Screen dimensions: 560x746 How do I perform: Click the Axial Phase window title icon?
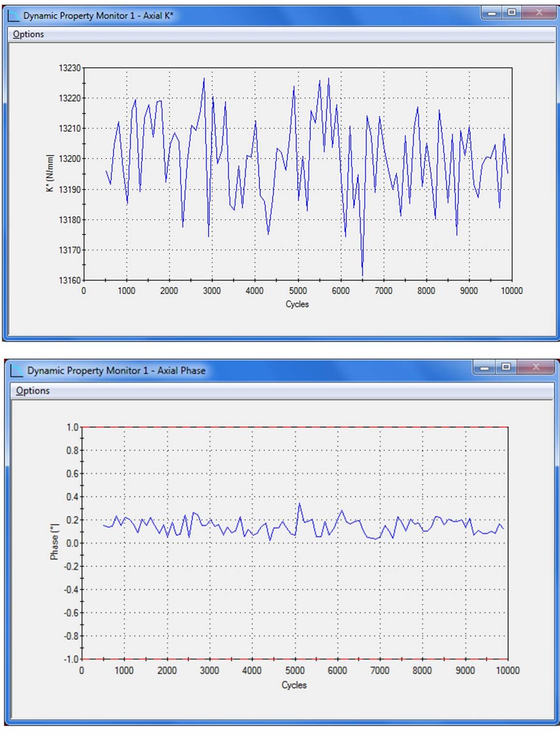pos(17,371)
